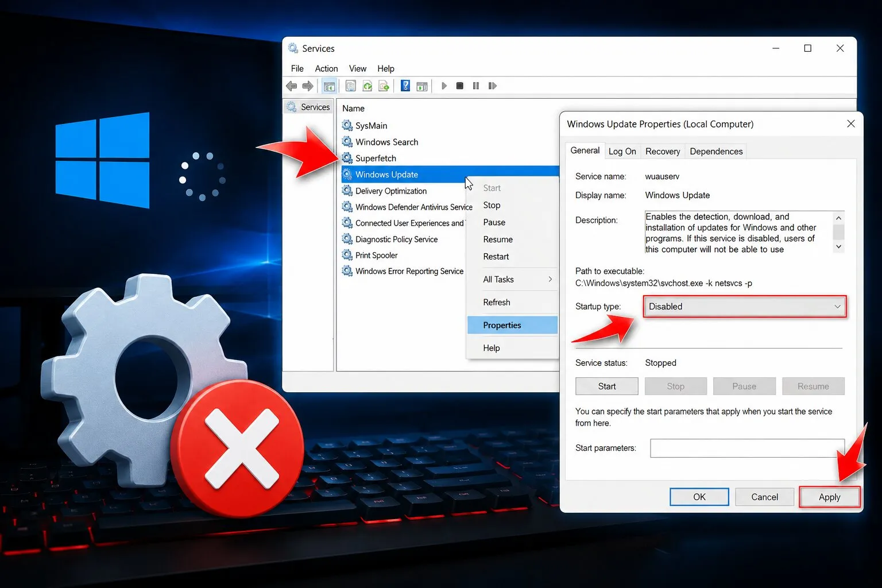
Task: Click the Start button under Service status
Action: coord(606,386)
